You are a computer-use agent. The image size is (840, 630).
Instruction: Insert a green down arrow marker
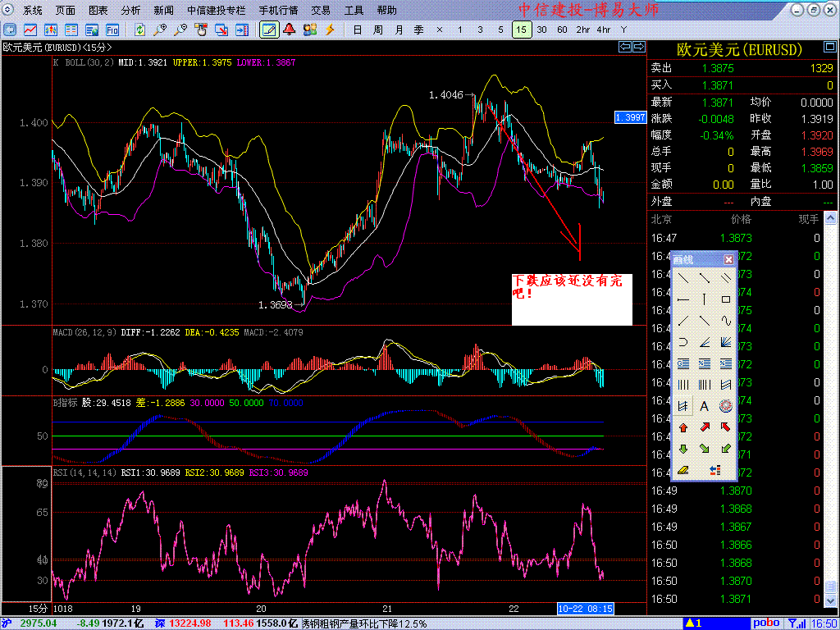(x=683, y=449)
